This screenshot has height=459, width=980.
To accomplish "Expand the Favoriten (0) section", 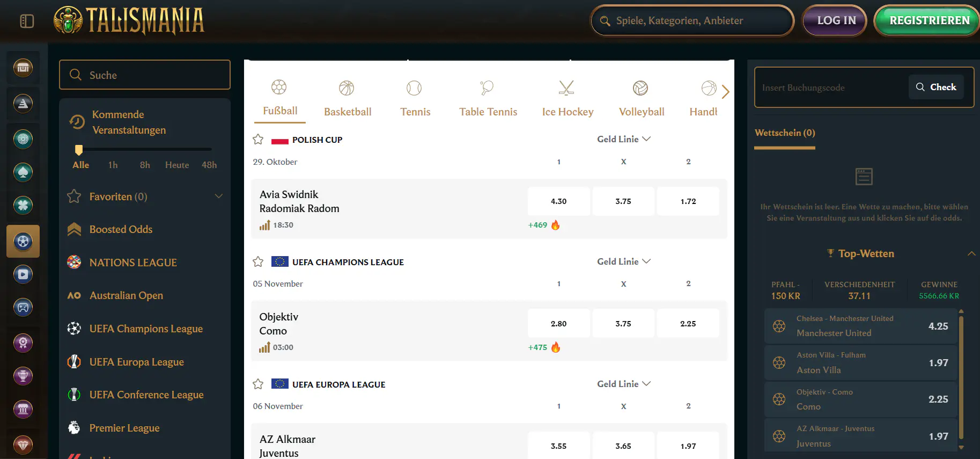I will click(145, 196).
